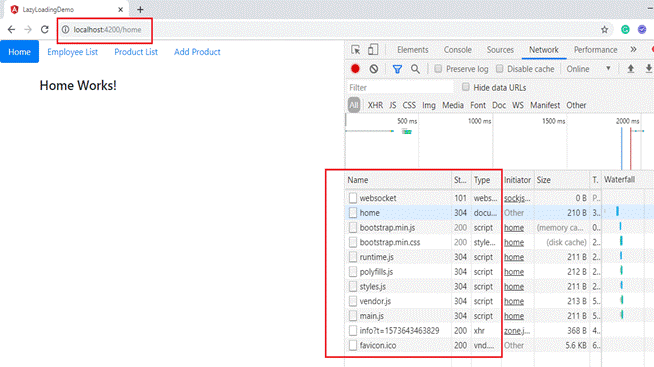Open network search with the magnifier icon
Viewport: 654px width, 367px height.
415,69
